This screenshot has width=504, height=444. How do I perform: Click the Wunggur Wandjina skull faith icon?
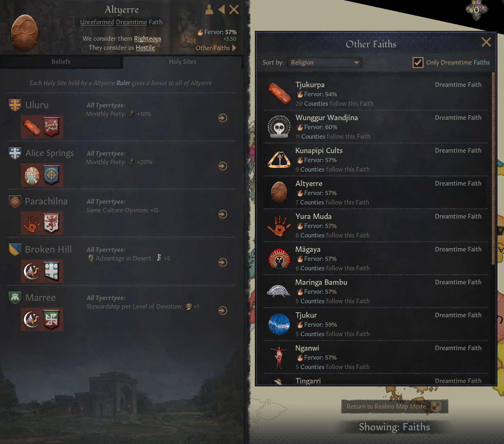[279, 127]
